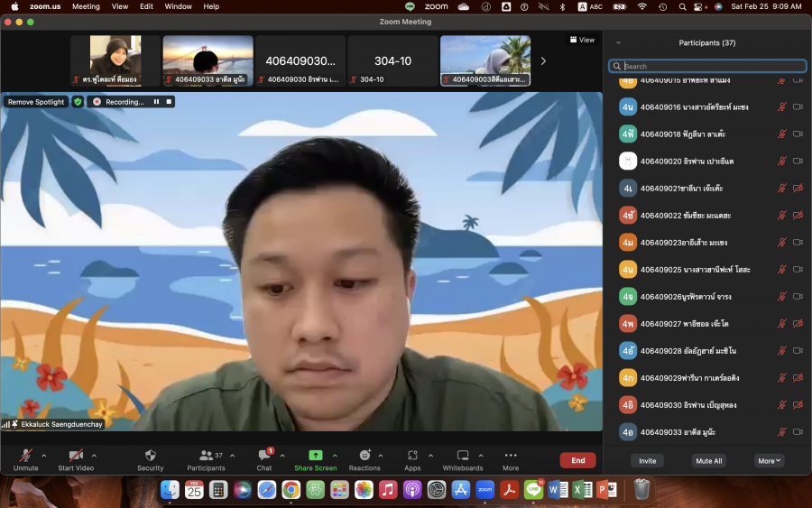The image size is (812, 508).
Task: Open the View layout menu
Action: point(582,40)
